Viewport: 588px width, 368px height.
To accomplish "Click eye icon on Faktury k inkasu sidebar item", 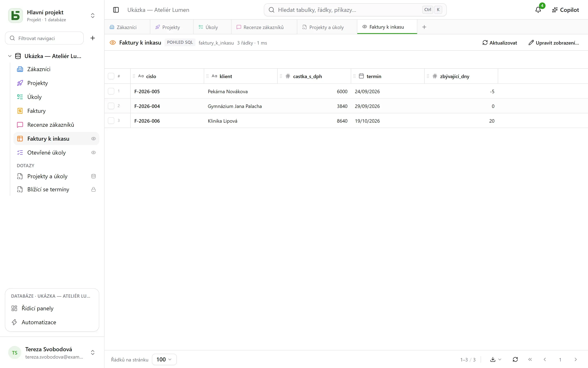I will 93,139.
